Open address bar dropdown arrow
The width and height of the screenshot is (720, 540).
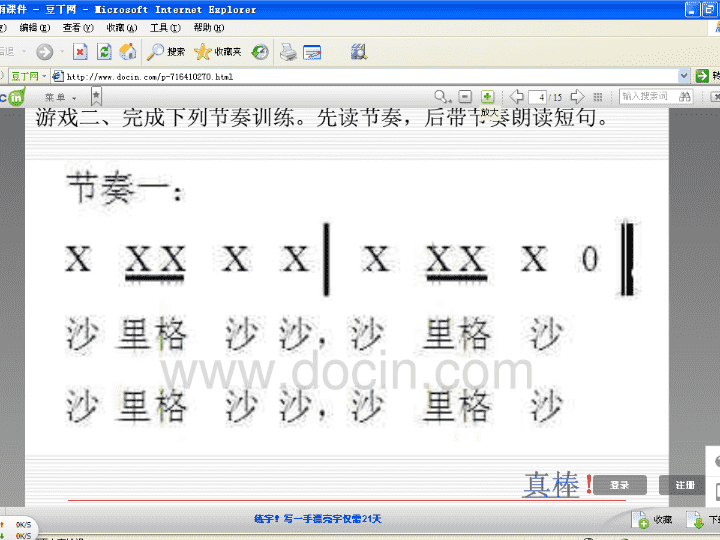[x=684, y=76]
